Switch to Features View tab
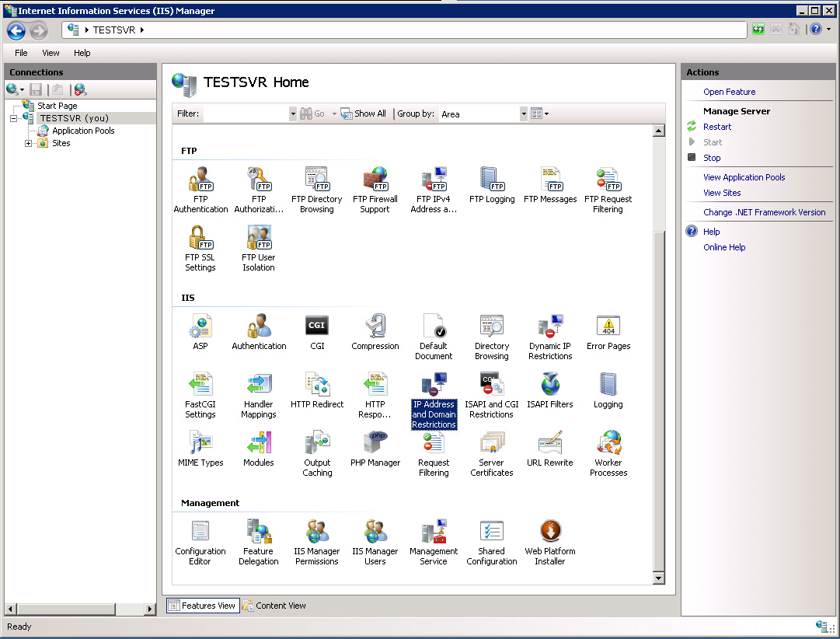This screenshot has width=840, height=639. point(203,606)
